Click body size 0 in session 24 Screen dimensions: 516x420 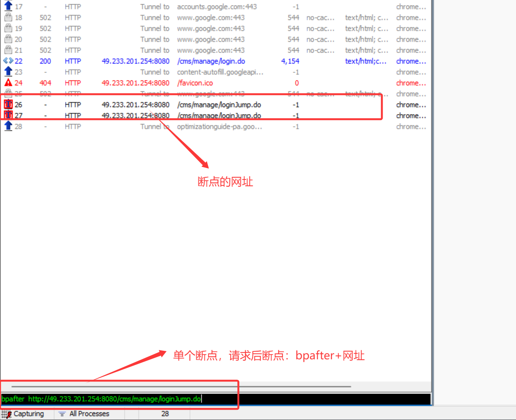tap(297, 83)
